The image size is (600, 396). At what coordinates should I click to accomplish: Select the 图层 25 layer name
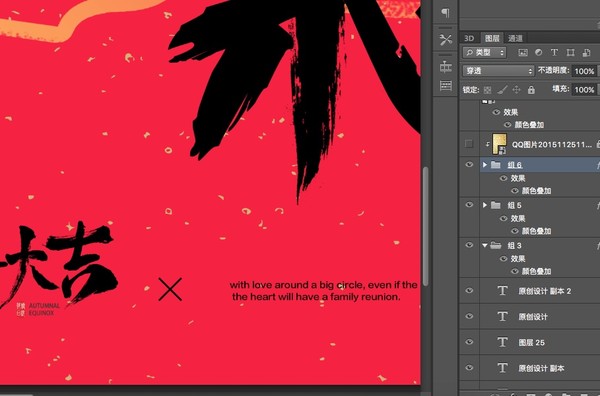[532, 342]
